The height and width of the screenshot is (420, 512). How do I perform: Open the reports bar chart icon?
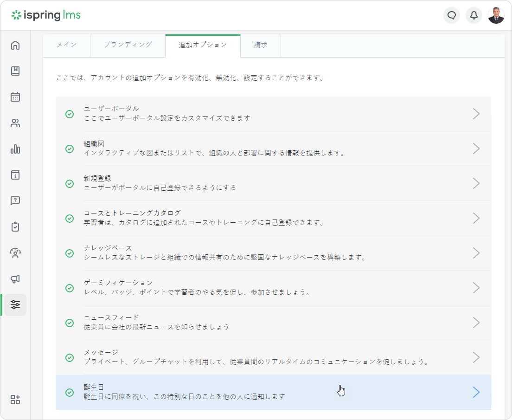tap(15, 149)
